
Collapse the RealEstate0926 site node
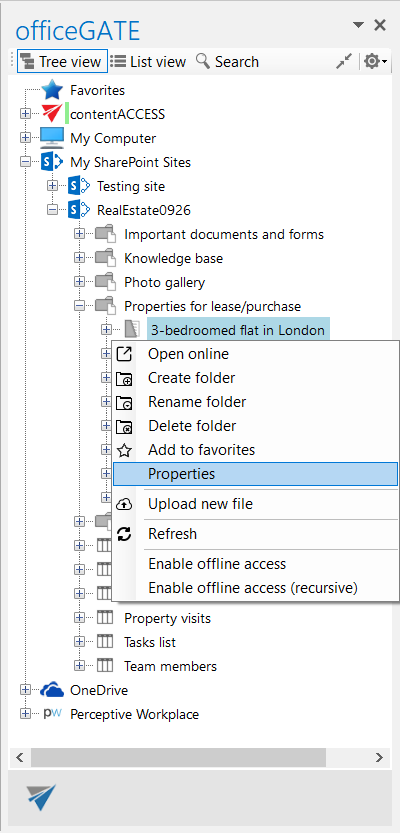pos(52,210)
